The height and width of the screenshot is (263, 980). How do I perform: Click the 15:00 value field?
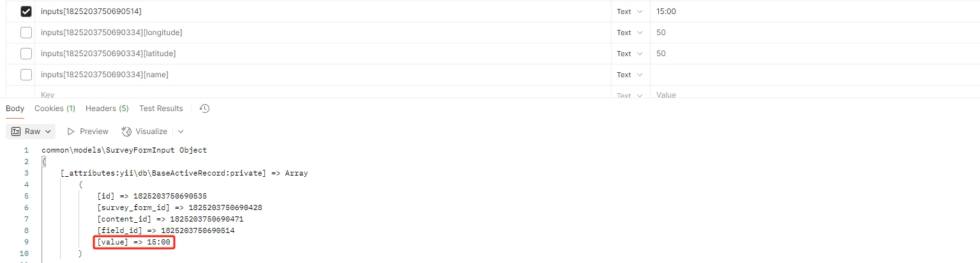811,11
